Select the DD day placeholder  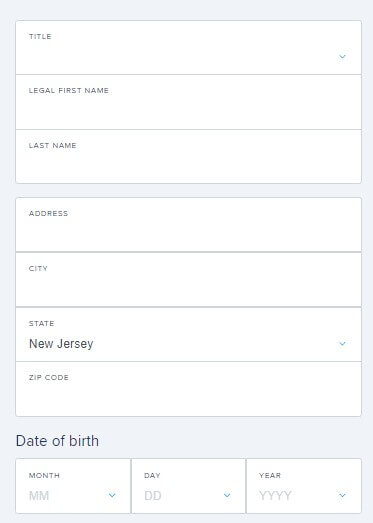[153, 496]
